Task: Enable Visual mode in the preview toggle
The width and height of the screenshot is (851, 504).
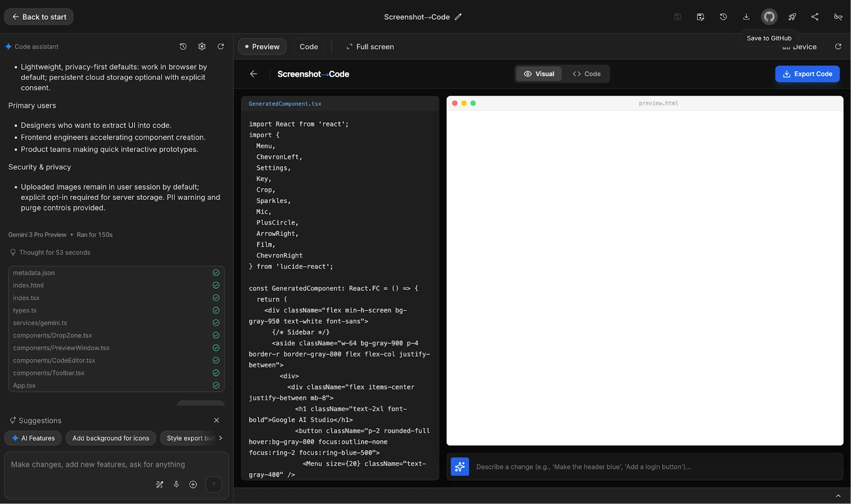Action: point(538,74)
